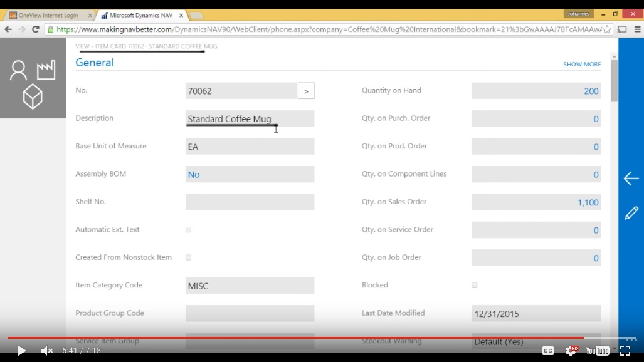The image size is (644, 362).
Task: Open Qty. on Prod. Order value 0
Action: coord(596,147)
